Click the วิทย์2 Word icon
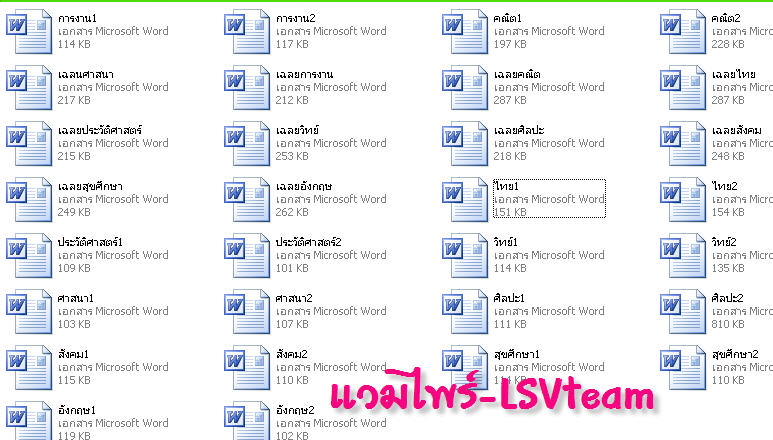The image size is (773, 440). point(682,256)
